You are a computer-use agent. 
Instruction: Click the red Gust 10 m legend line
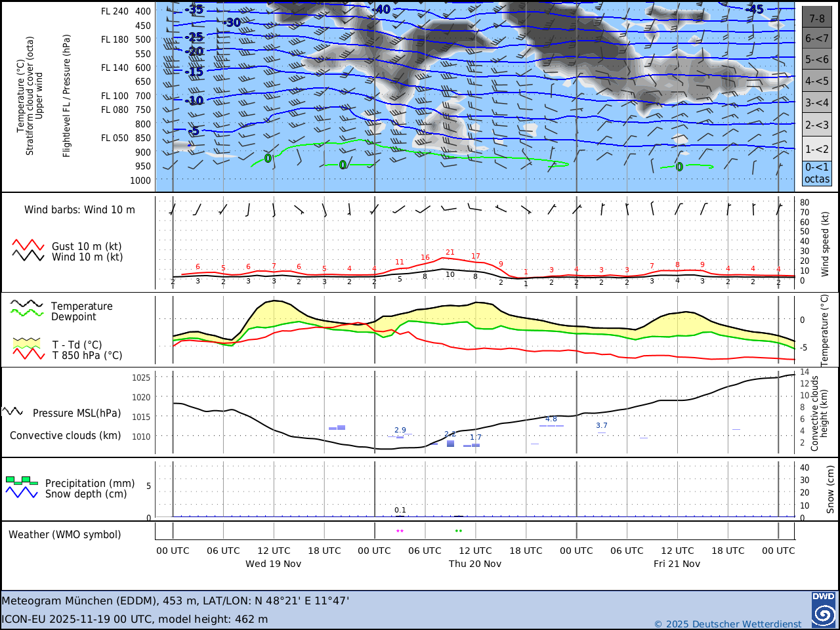point(28,245)
